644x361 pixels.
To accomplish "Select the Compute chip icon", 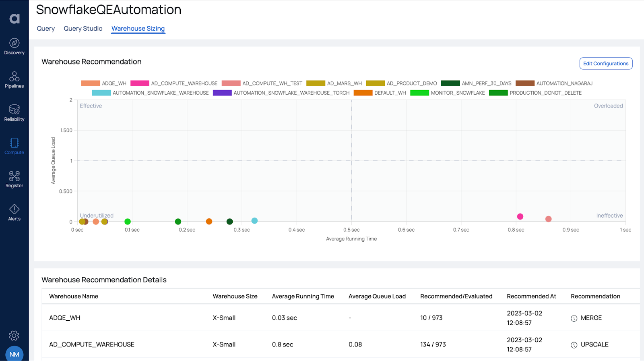I will point(14,143).
